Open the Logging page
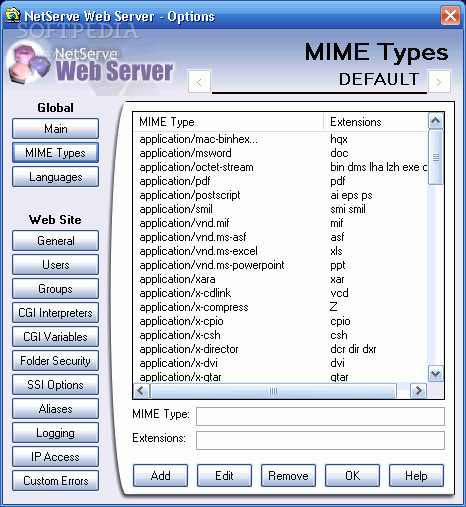 (x=56, y=433)
